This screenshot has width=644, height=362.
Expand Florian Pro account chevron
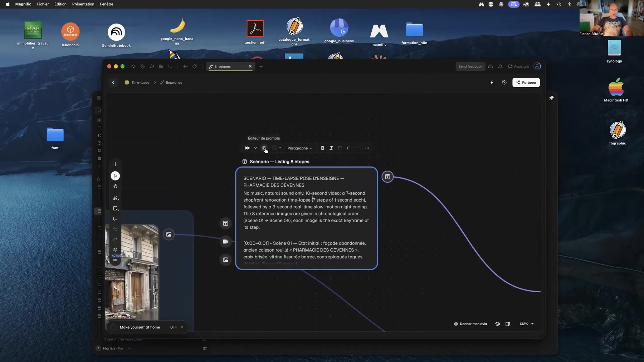point(129,348)
